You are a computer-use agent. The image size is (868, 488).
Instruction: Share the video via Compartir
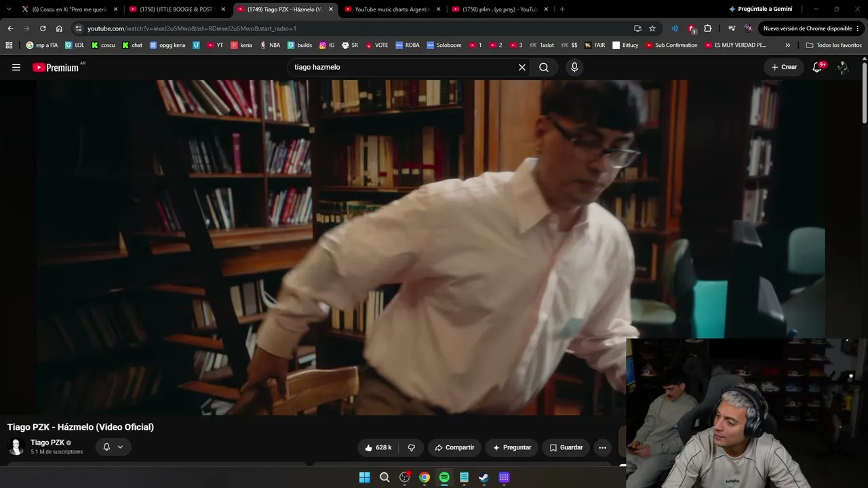coord(454,447)
